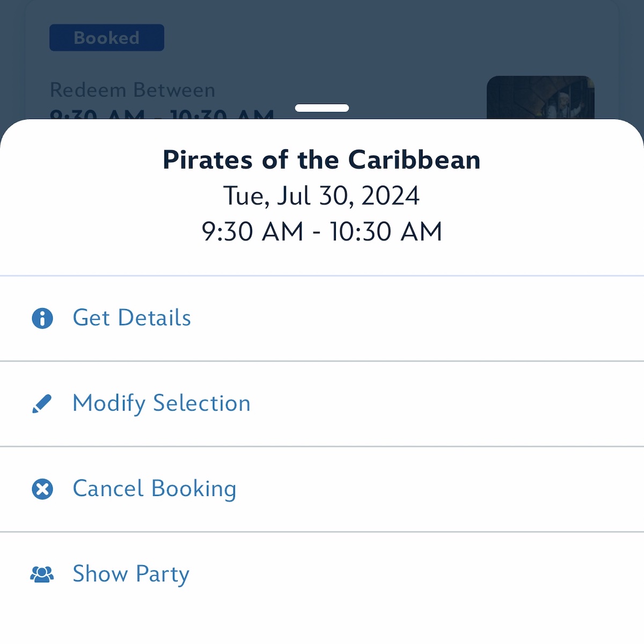644x644 pixels.
Task: Select the pencil icon beside Modify Selection
Action: [x=42, y=404]
